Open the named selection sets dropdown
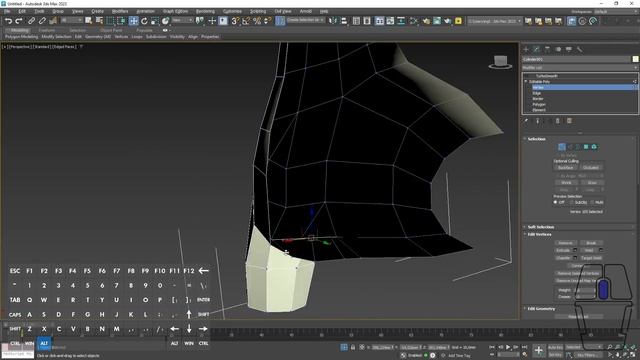Image resolution: width=640 pixels, height=360 pixels. pyautogui.click(x=306, y=20)
